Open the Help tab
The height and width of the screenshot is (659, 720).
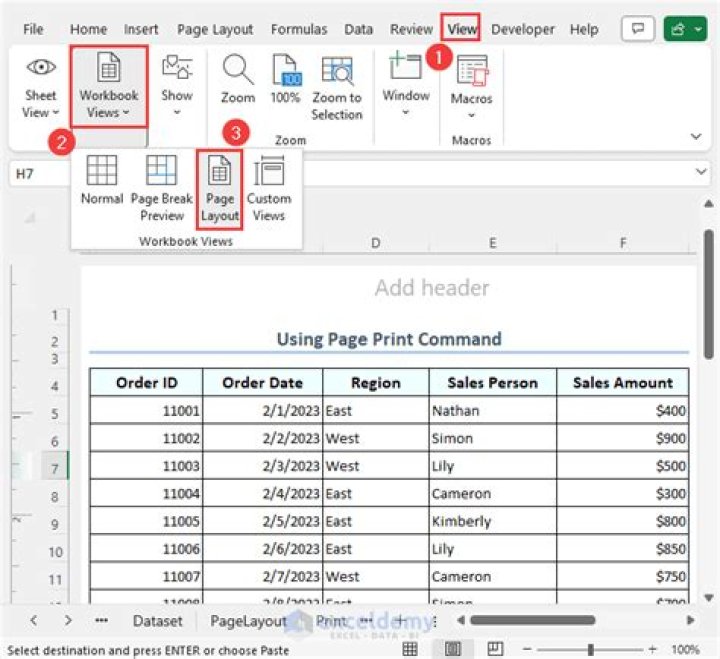click(x=584, y=29)
